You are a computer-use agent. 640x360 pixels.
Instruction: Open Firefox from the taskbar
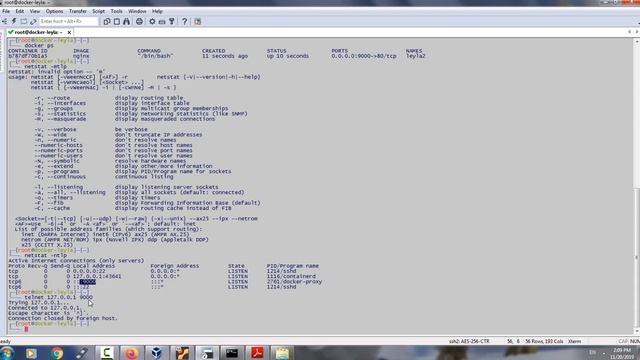(131, 353)
